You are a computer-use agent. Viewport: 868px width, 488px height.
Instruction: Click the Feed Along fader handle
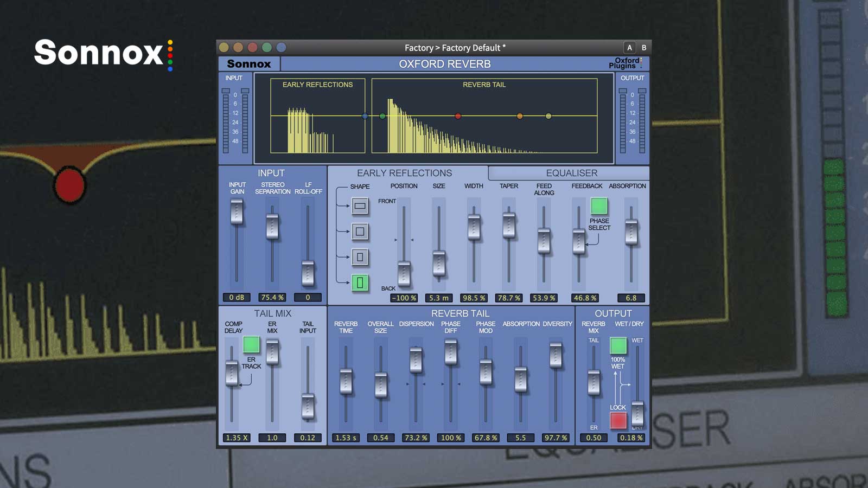coord(544,241)
